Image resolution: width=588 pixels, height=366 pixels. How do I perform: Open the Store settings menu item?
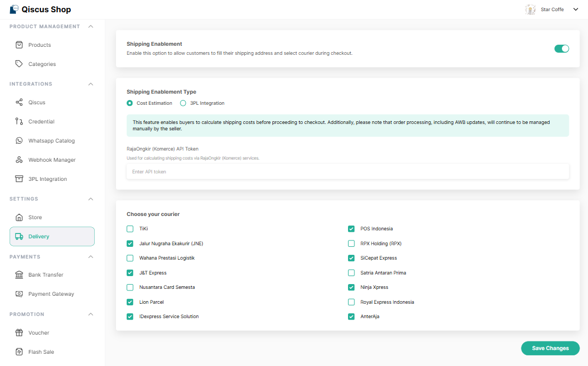coord(35,217)
